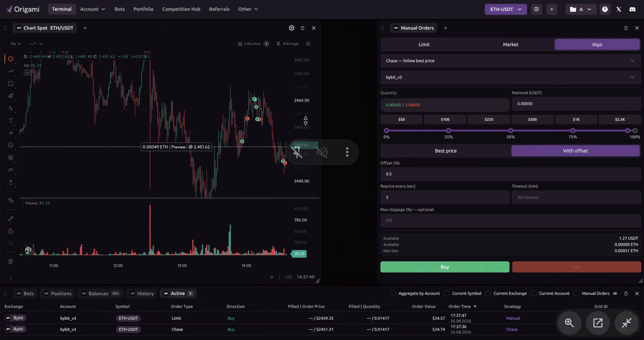Viewport: 644px width, 340px height.
Task: Toggle the Manual Orders checkbox
Action: pyautogui.click(x=577, y=293)
